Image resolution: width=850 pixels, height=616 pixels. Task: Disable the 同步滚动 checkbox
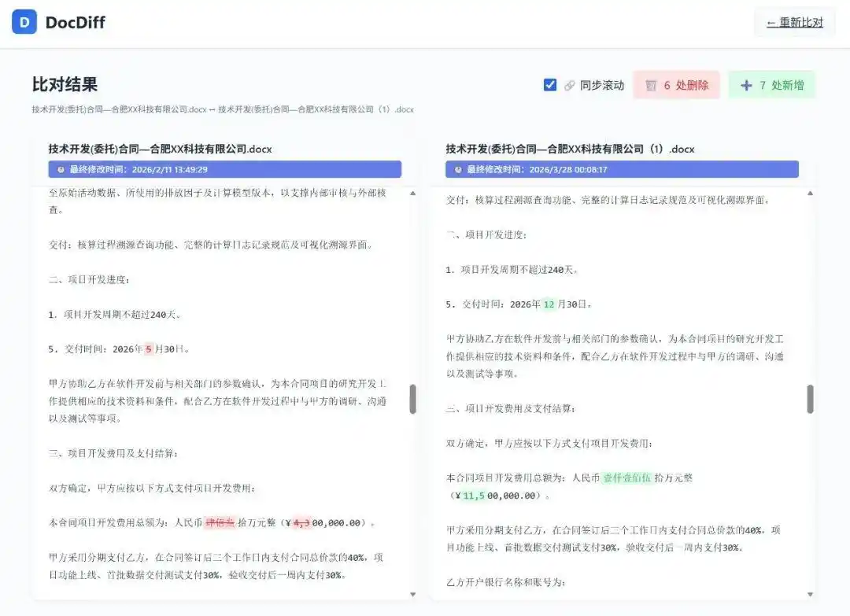pyautogui.click(x=550, y=86)
